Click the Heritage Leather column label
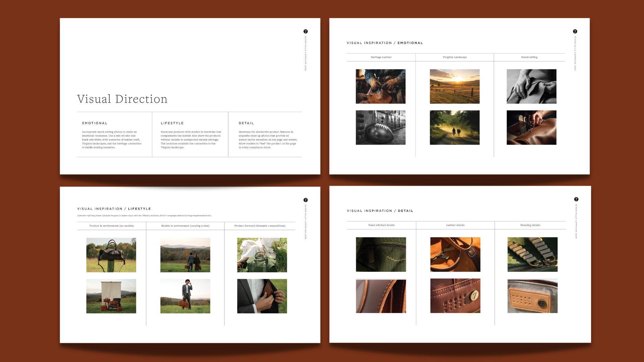 click(381, 57)
